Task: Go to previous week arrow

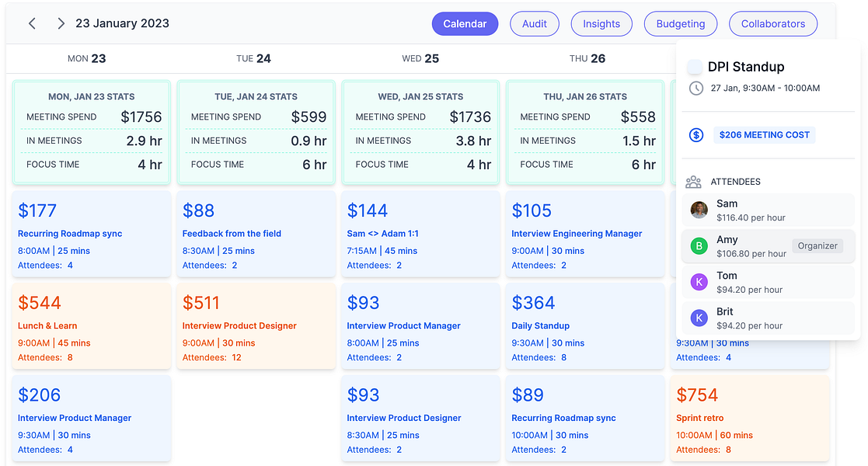Action: [32, 23]
